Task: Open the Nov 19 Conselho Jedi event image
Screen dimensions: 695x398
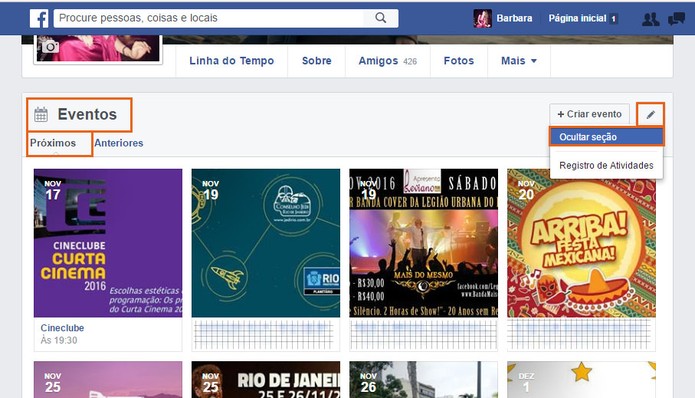Action: tap(266, 243)
